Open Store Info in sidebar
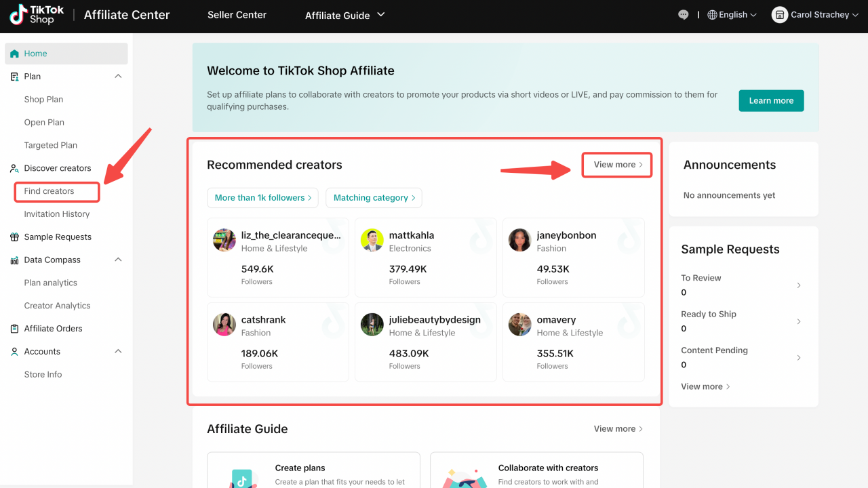The width and height of the screenshot is (868, 488). pyautogui.click(x=43, y=375)
